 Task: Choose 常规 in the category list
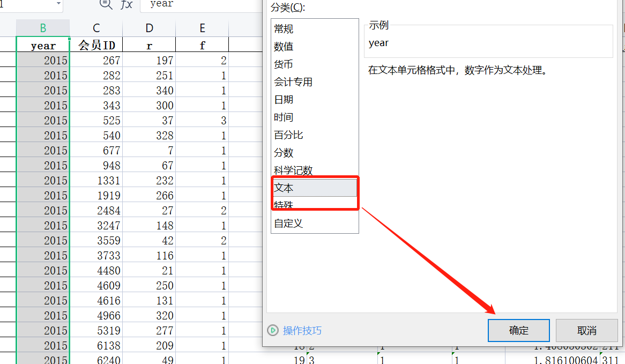tap(315, 29)
